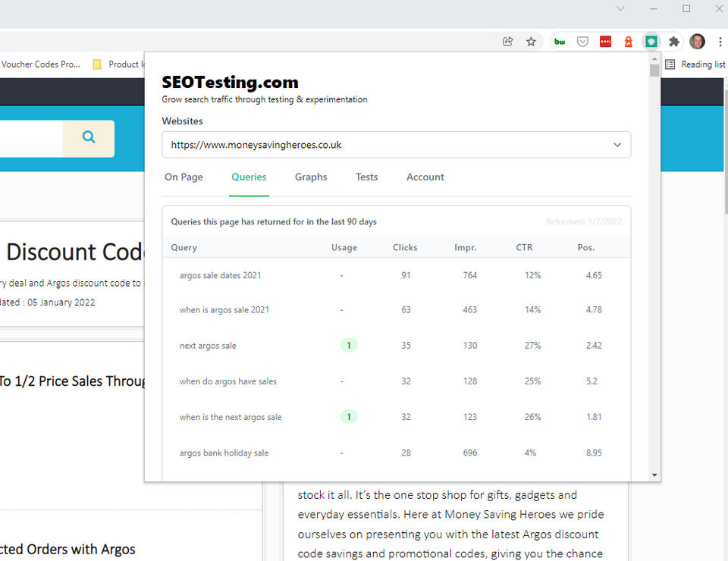Switch to the Graphs tab
The image size is (728, 561).
(311, 177)
